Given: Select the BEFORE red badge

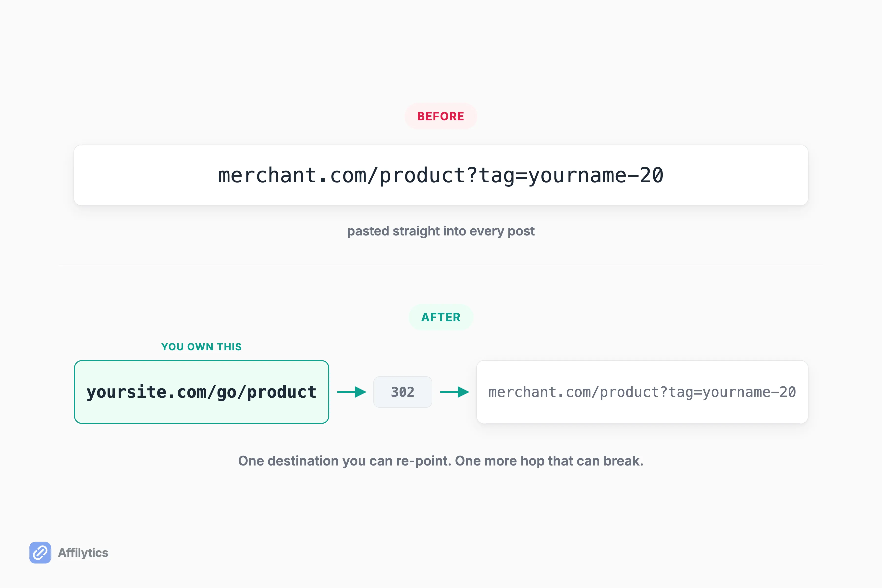Looking at the screenshot, I should pyautogui.click(x=441, y=116).
